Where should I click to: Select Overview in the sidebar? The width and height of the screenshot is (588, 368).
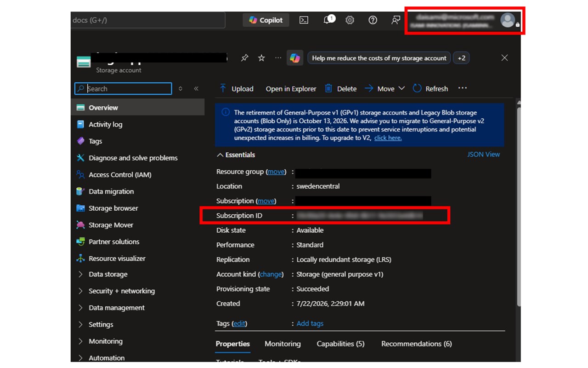pyautogui.click(x=138, y=108)
